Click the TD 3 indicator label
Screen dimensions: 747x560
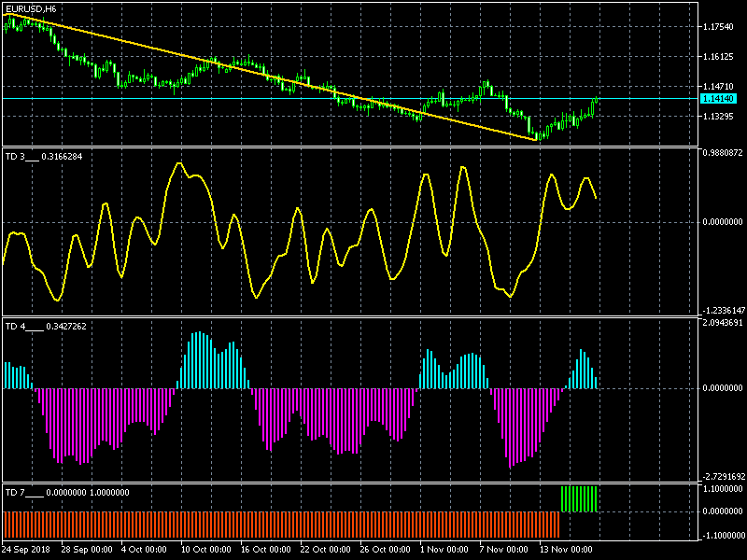(x=43, y=156)
